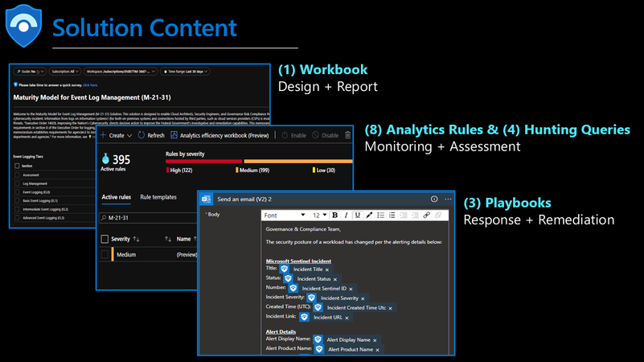Remove the Incident Status token
The width and height of the screenshot is (644, 362).
point(335,279)
